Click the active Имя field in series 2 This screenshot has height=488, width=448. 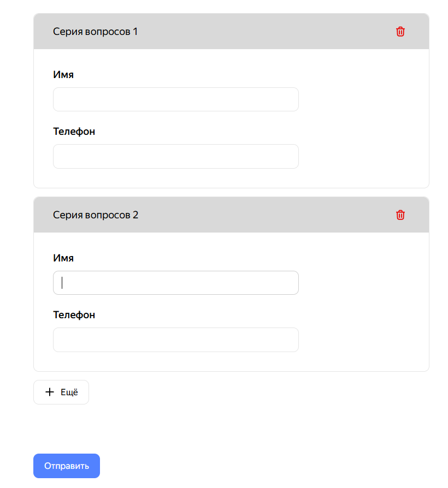click(175, 283)
